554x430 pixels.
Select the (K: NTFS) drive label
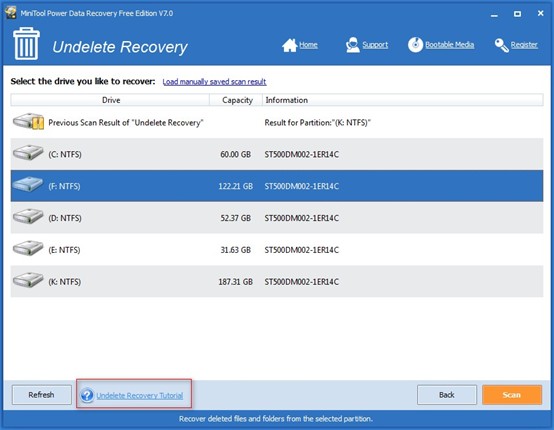pyautogui.click(x=65, y=282)
